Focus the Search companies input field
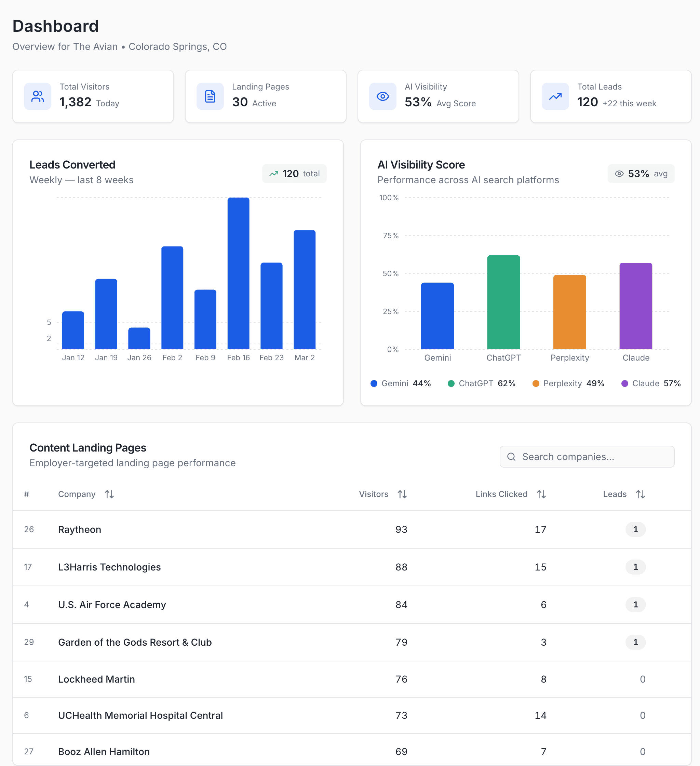 coord(587,457)
